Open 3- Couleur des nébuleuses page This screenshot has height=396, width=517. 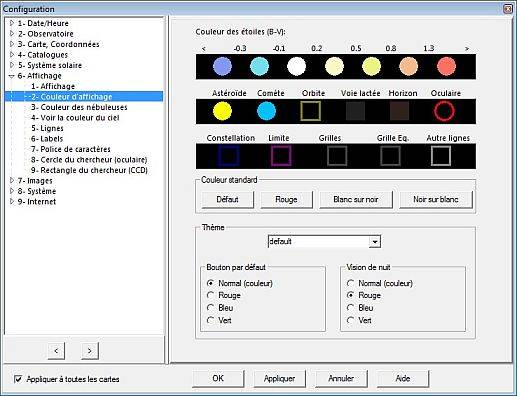click(x=79, y=107)
